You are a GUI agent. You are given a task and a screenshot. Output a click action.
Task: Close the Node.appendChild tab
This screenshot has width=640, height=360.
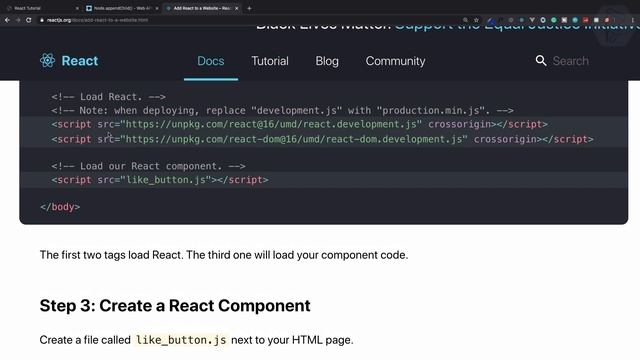[x=157, y=8]
